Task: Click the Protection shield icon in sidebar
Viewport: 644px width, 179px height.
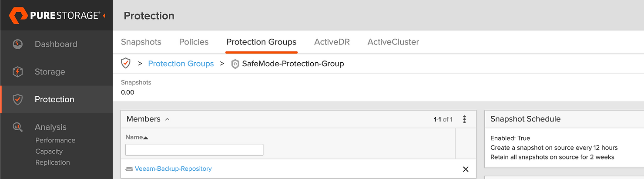Action: pyautogui.click(x=17, y=99)
